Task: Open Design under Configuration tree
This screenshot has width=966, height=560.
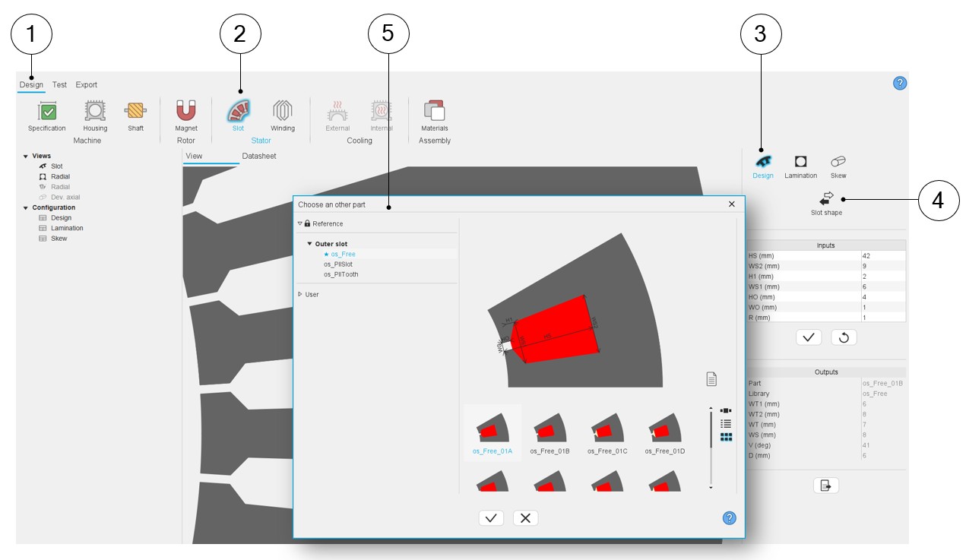Action: [61, 218]
